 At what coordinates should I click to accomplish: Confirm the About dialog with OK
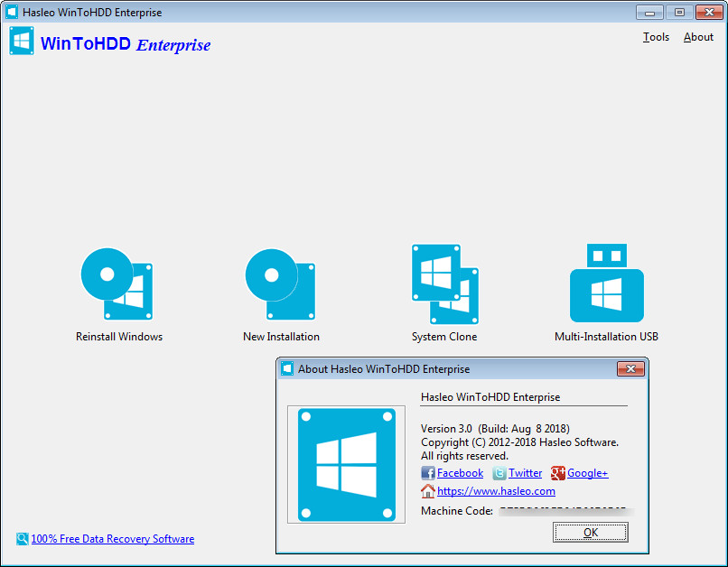590,532
